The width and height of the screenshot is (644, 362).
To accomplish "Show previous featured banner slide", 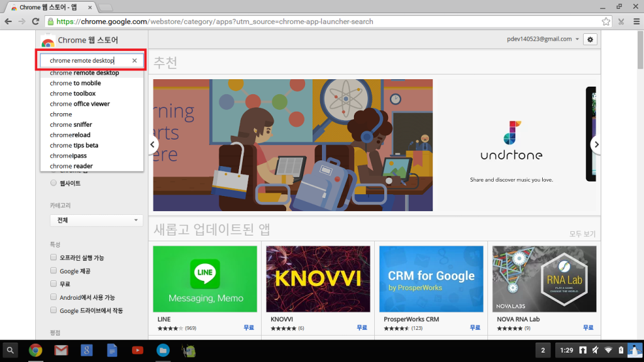I will coord(152,145).
